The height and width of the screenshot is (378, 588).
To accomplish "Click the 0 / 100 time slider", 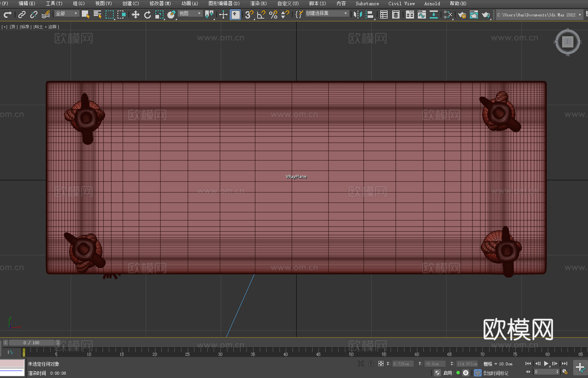I will pos(32,343).
